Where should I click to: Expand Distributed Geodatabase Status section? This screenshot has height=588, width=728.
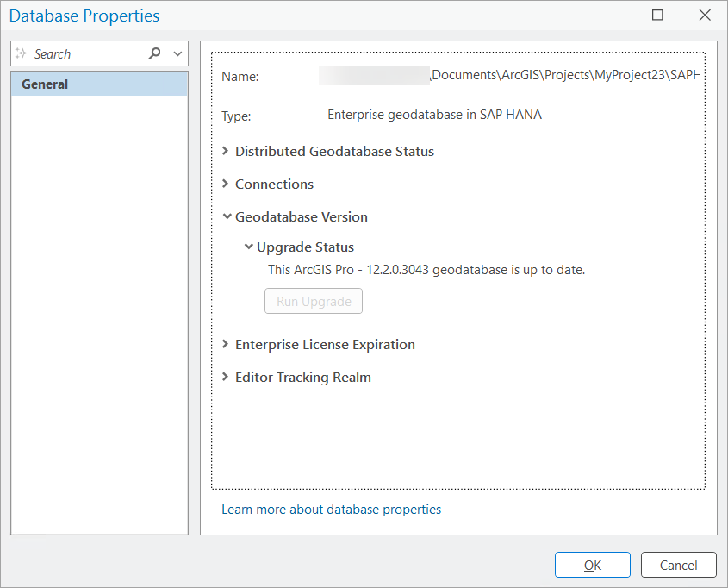tap(225, 151)
